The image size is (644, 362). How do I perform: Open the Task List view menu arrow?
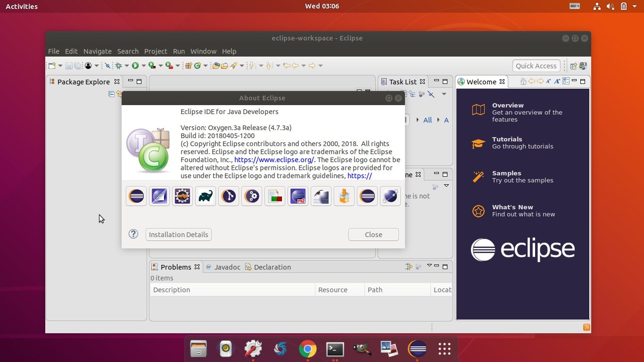(444, 94)
